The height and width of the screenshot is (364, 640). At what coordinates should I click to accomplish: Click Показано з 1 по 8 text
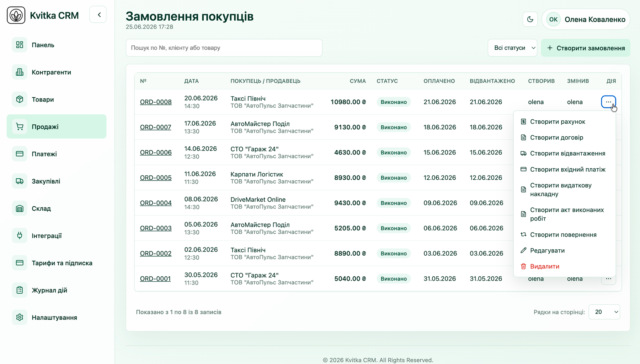tap(178, 312)
